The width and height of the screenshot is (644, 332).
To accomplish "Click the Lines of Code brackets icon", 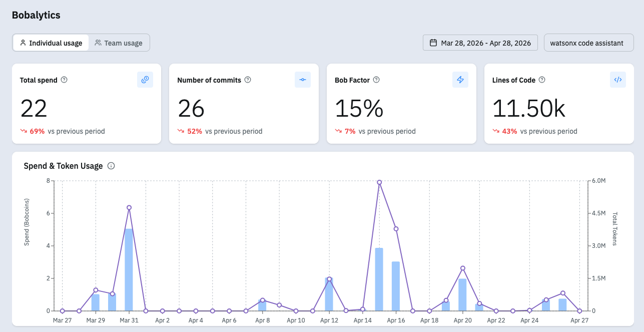I will (x=618, y=80).
